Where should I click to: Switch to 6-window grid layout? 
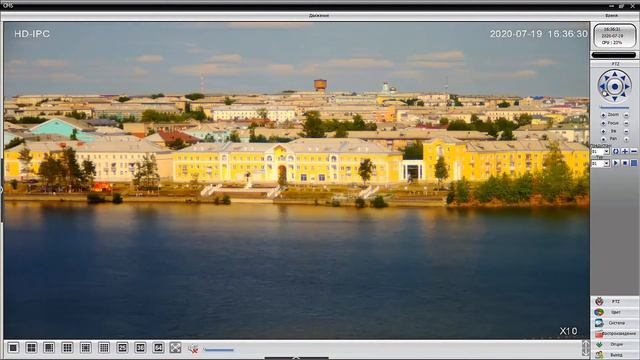[x=49, y=348]
